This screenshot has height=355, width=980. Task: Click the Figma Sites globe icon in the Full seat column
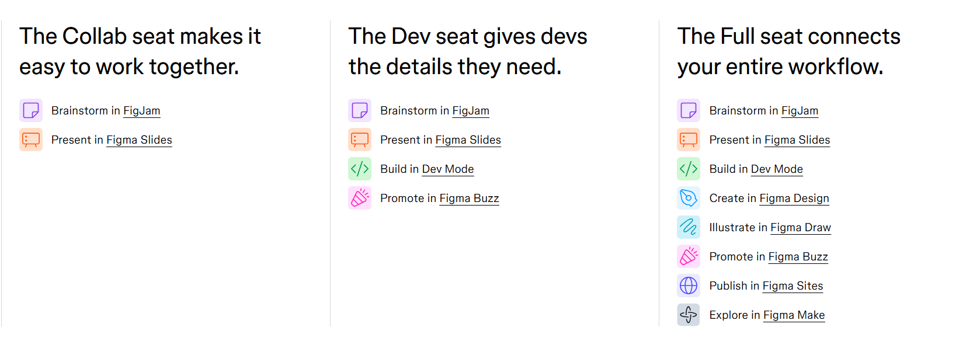coord(689,286)
